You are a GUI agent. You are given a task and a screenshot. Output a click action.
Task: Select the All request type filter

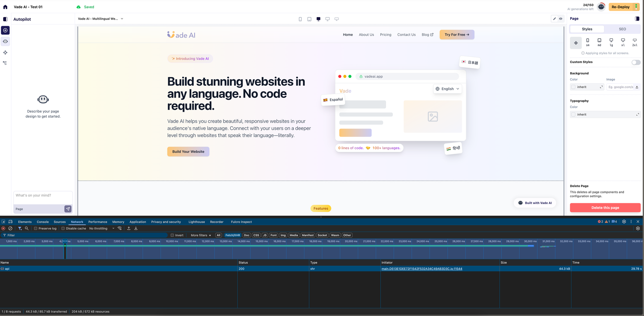[x=219, y=235]
